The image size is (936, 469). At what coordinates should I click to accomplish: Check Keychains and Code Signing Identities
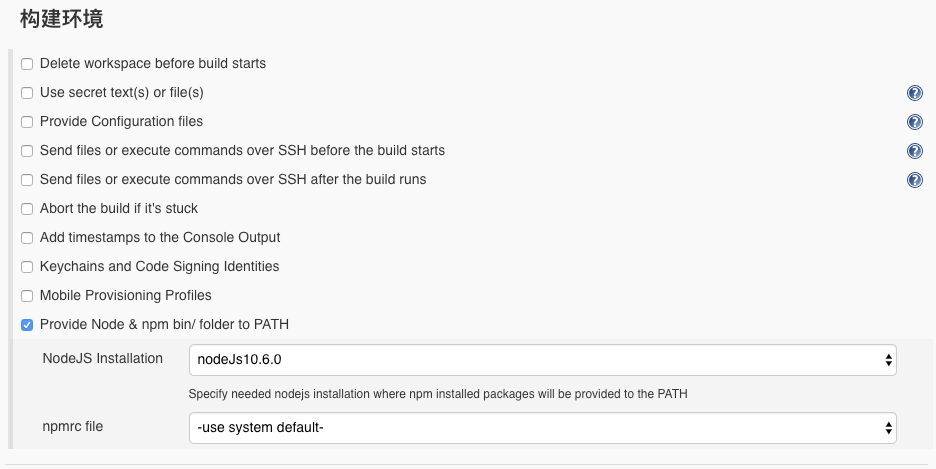(x=27, y=267)
